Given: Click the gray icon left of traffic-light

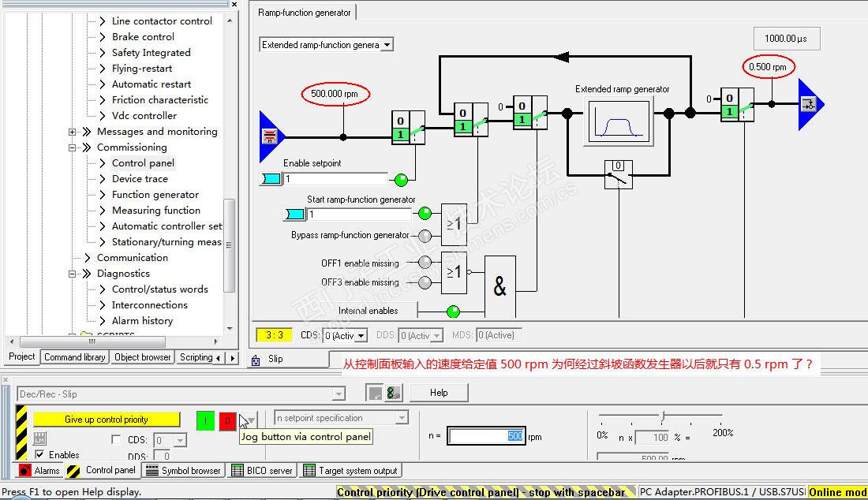Looking at the screenshot, I should coord(375,393).
